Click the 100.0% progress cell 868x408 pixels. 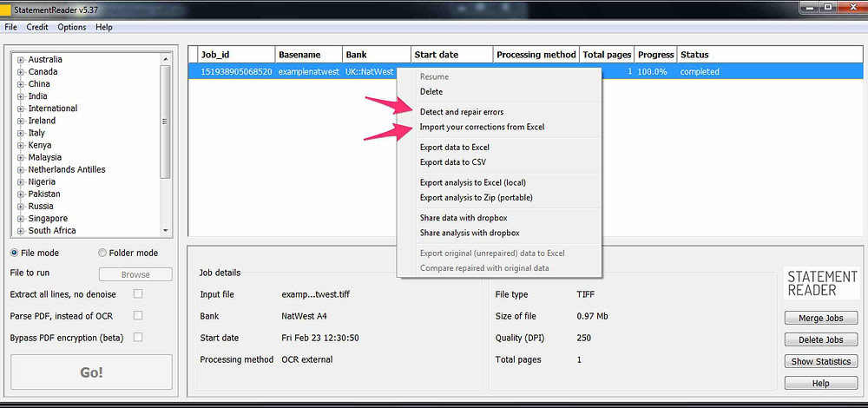click(652, 72)
